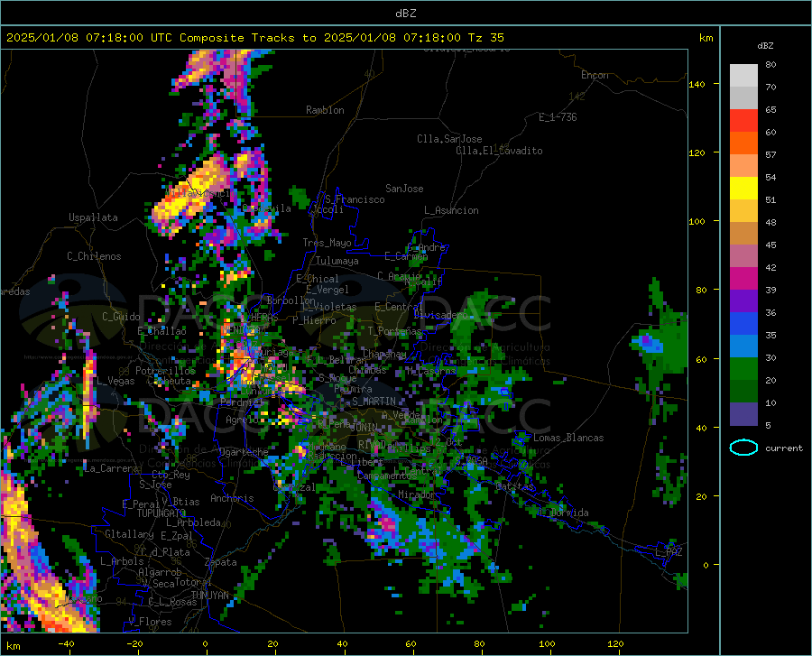This screenshot has width=812, height=656.
Task: Click the 'Catitas' map label
Action: coord(514,486)
